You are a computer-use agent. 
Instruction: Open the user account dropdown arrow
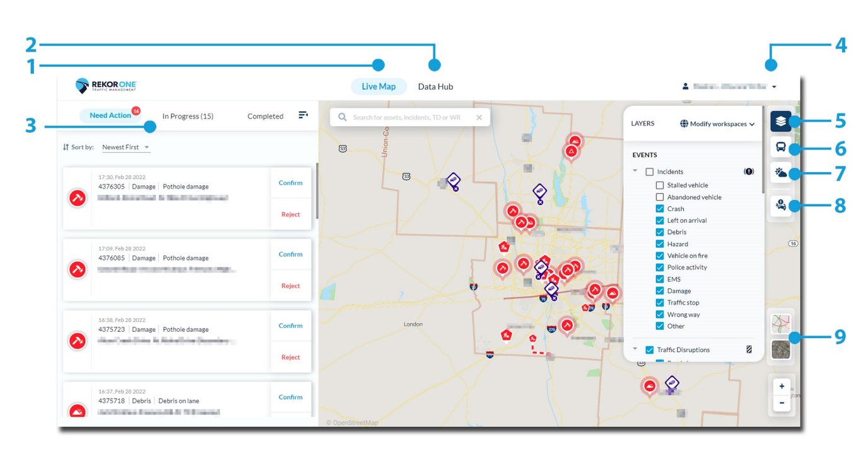click(x=774, y=86)
